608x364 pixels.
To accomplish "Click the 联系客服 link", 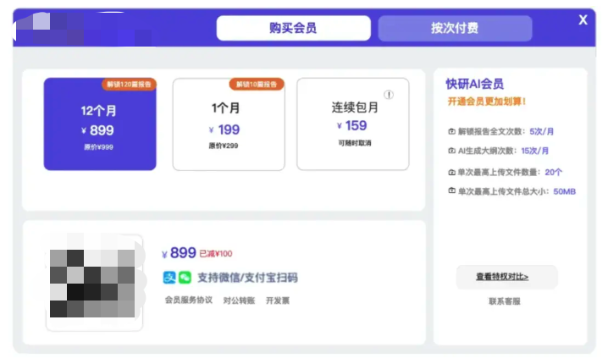I will (505, 301).
